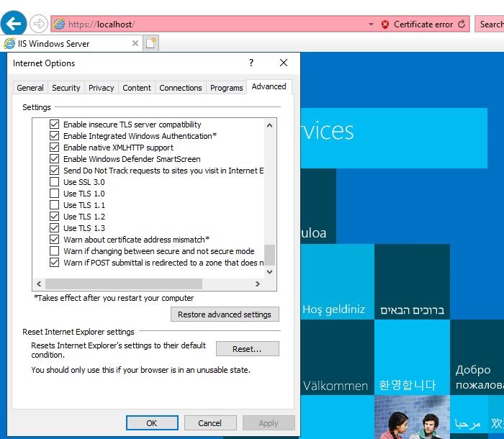Click the Välkommen tile on the IIS page

tap(338, 357)
